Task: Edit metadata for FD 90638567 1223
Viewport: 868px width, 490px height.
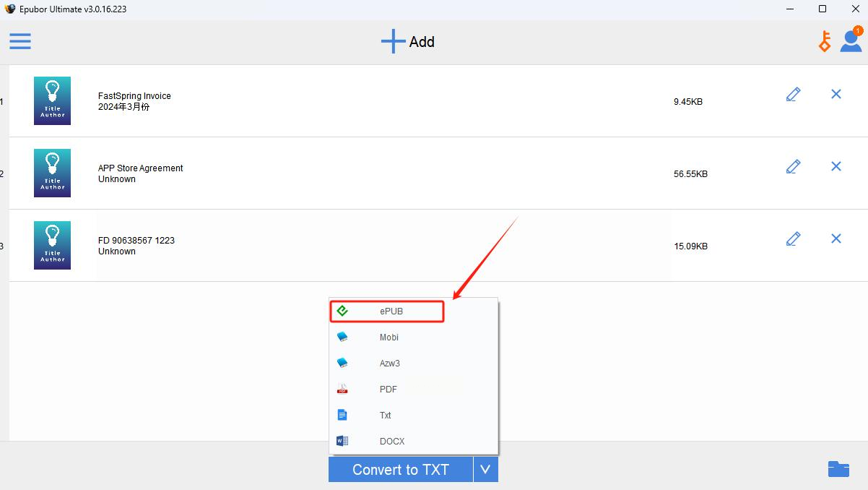Action: [x=793, y=238]
